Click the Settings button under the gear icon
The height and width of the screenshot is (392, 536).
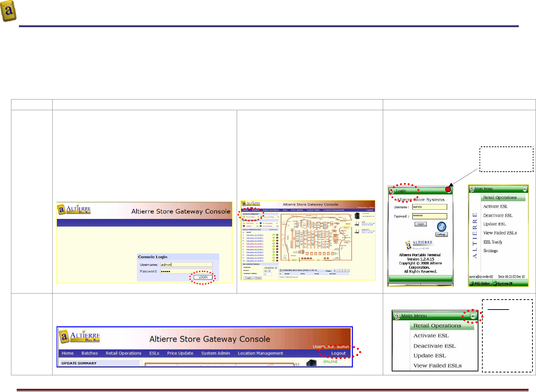point(441,235)
